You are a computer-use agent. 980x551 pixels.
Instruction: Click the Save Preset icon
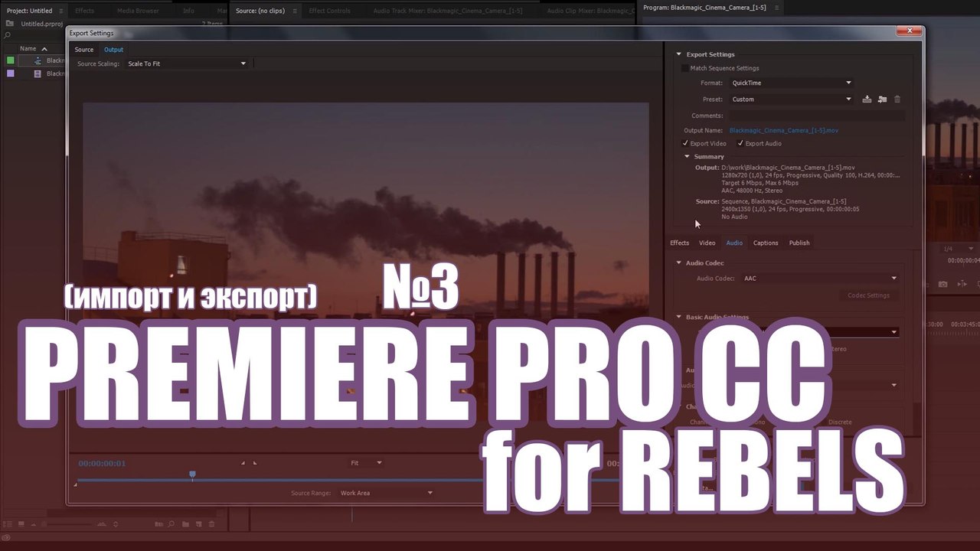pyautogui.click(x=867, y=99)
